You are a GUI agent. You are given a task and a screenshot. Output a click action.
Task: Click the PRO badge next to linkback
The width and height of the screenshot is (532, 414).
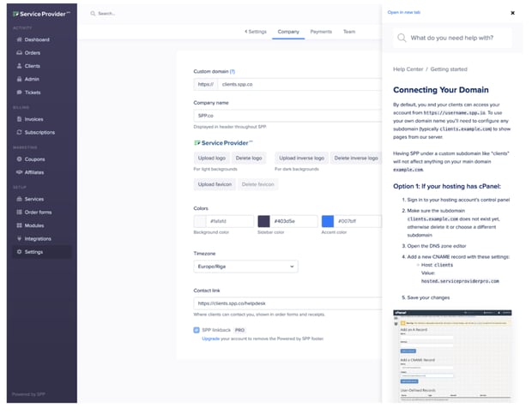pyautogui.click(x=239, y=330)
